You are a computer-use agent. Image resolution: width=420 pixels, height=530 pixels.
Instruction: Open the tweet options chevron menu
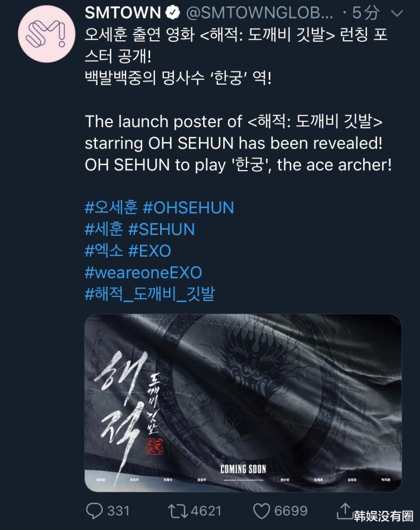(x=397, y=14)
